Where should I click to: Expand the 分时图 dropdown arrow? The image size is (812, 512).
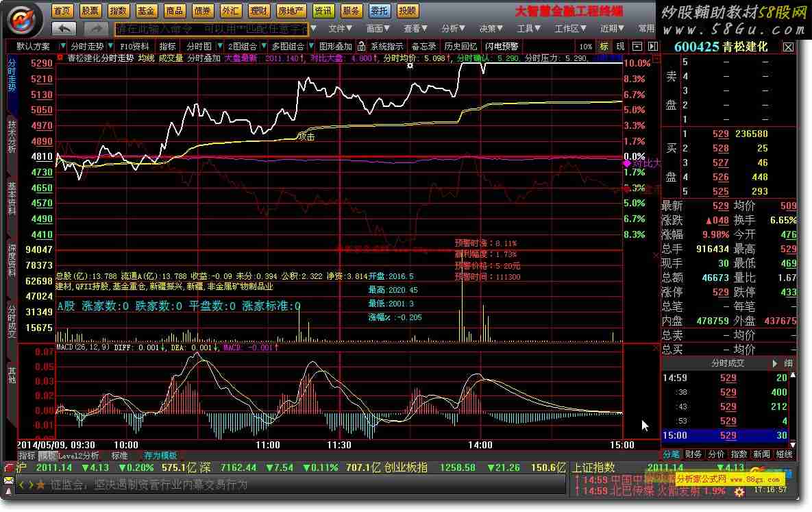click(x=220, y=46)
